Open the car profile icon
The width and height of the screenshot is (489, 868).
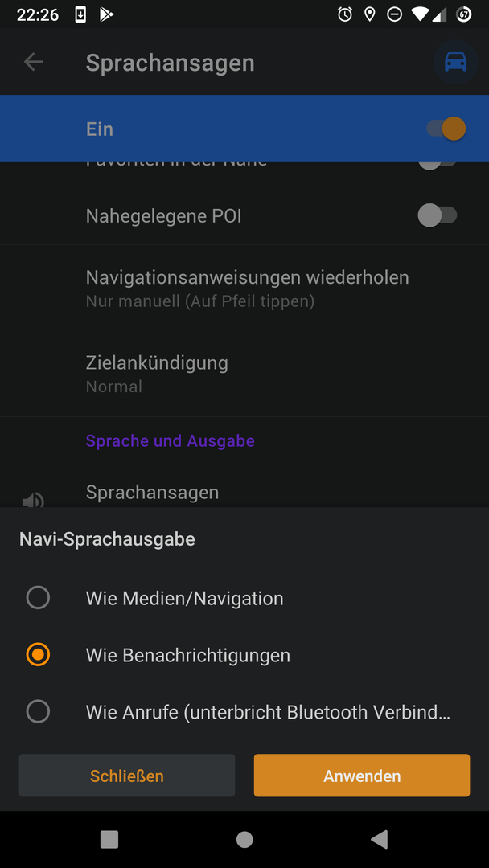455,62
